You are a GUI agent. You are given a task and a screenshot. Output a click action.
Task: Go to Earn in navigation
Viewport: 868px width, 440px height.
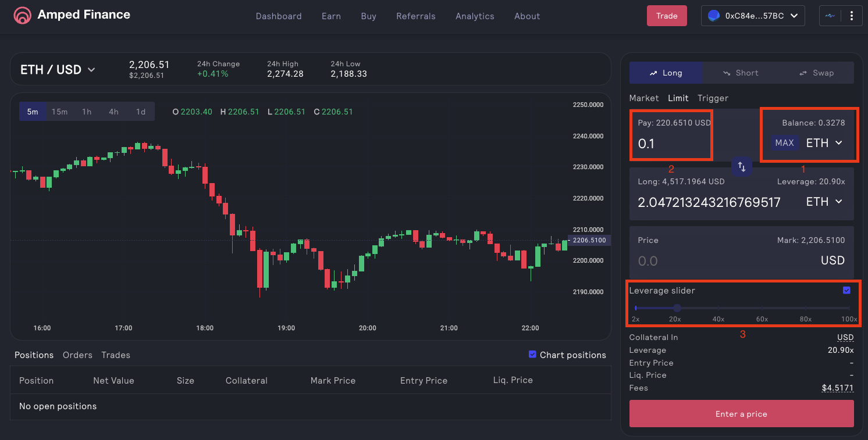331,16
